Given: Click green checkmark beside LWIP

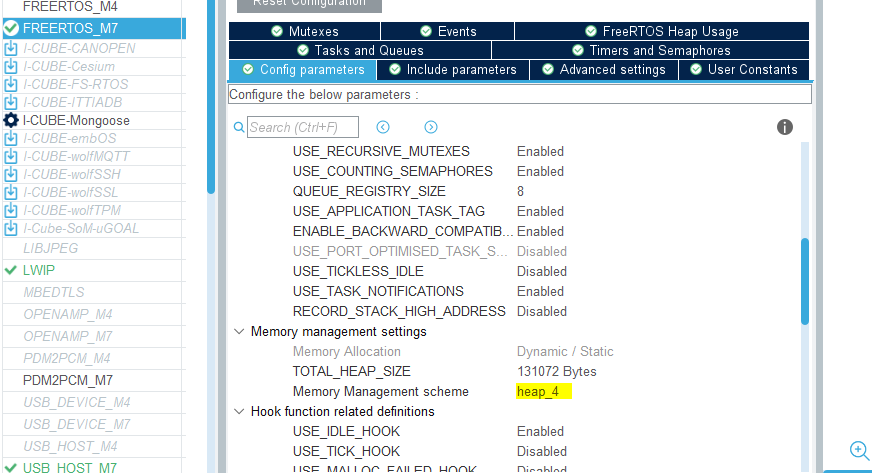Looking at the screenshot, I should [11, 270].
